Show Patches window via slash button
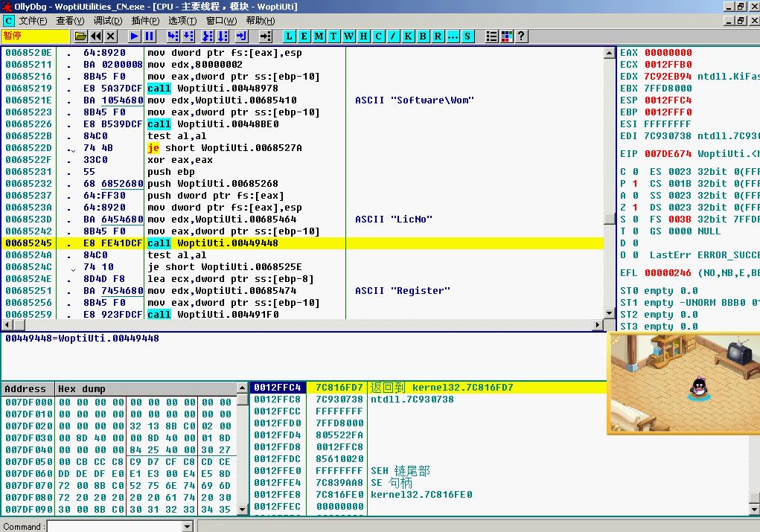Image resolution: width=760 pixels, height=532 pixels. (x=394, y=36)
